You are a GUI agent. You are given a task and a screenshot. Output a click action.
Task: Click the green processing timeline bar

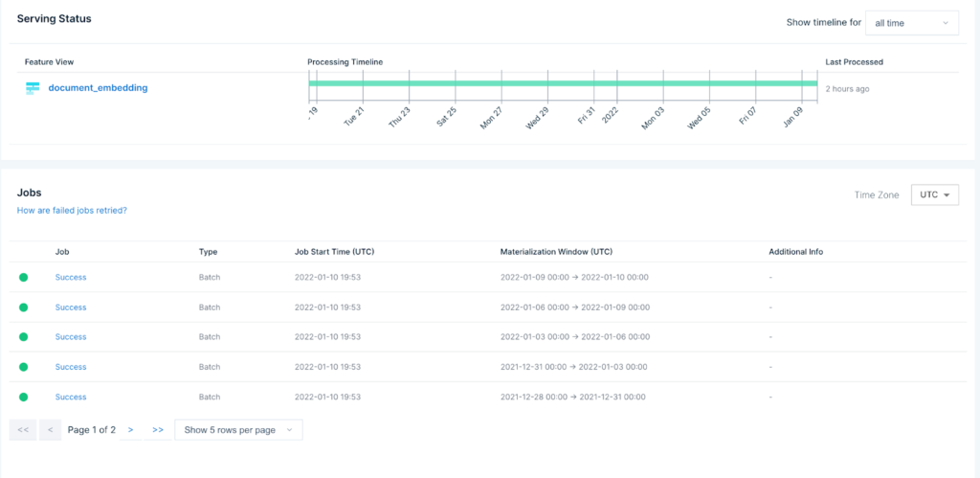563,84
